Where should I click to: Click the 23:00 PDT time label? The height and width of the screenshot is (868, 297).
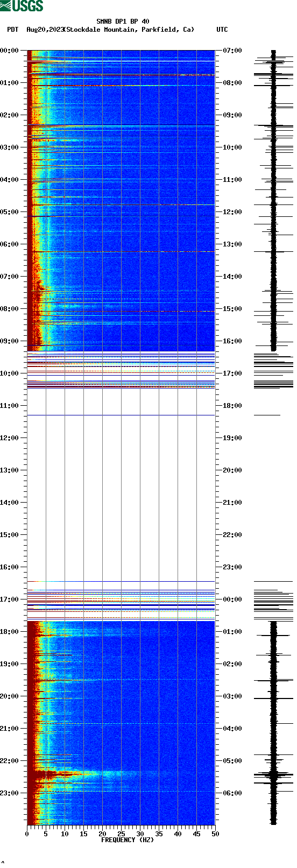pos(9,793)
